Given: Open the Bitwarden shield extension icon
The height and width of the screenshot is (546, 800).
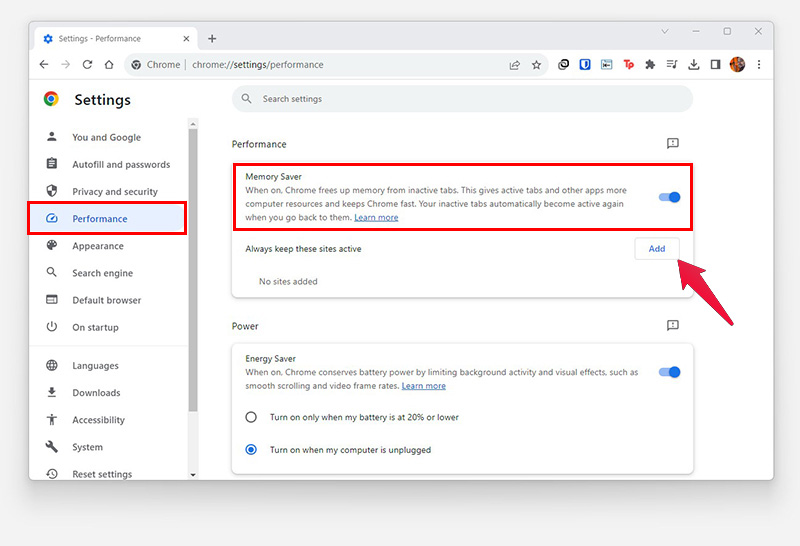Looking at the screenshot, I should (585, 64).
